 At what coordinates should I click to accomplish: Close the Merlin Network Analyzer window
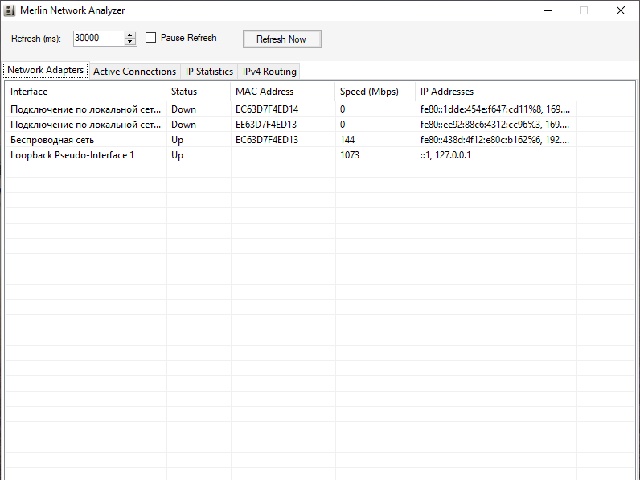620,10
